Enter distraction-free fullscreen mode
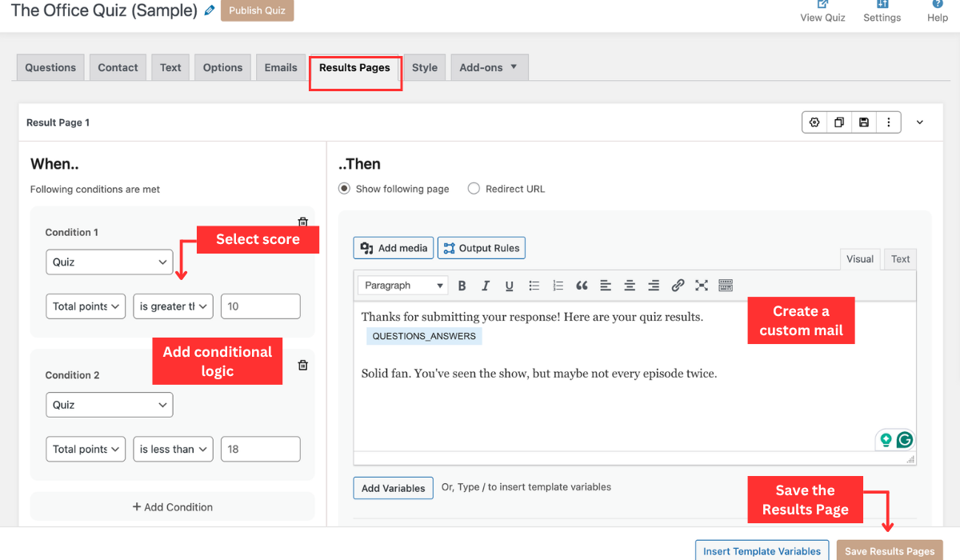The width and height of the screenshot is (960, 560). coord(702,286)
